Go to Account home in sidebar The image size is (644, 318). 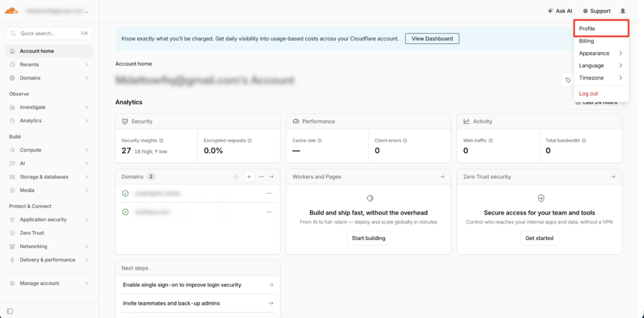(49, 51)
